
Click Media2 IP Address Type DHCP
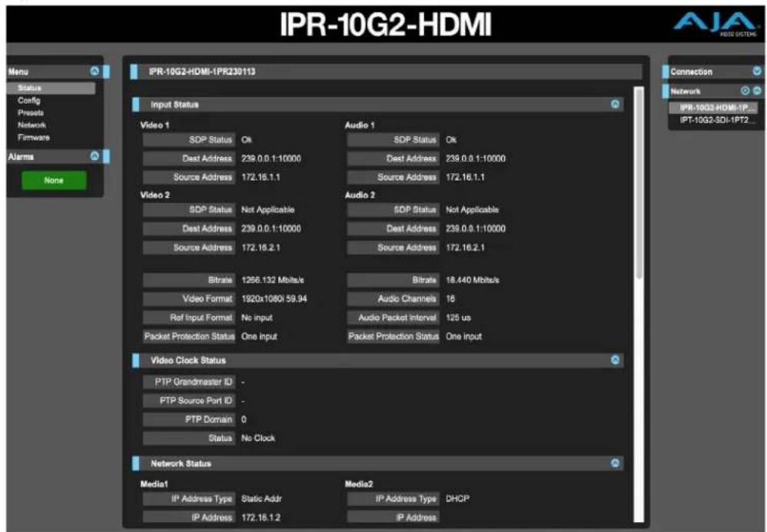tap(457, 499)
